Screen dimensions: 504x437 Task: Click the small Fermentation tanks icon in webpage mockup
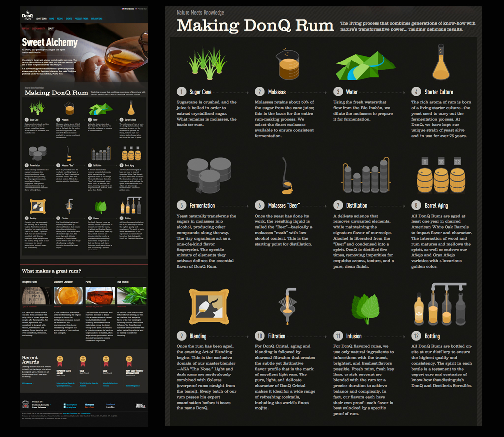[x=37, y=153]
